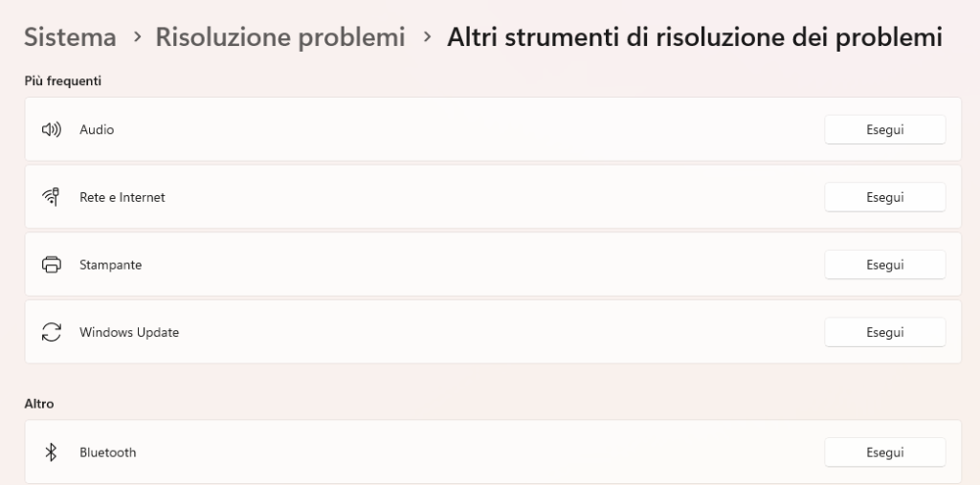Launch the Windows Update troubleshooter Esegui button
This screenshot has height=485, width=980.
(x=884, y=333)
